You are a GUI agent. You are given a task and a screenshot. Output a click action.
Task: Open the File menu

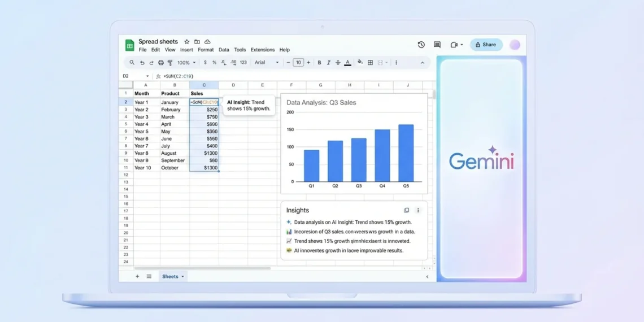142,50
